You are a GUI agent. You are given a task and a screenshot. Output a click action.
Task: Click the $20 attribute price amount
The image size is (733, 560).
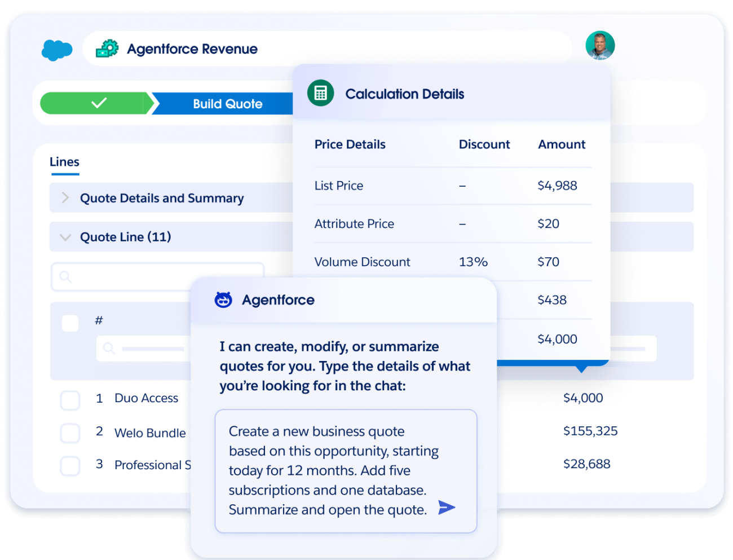(548, 224)
